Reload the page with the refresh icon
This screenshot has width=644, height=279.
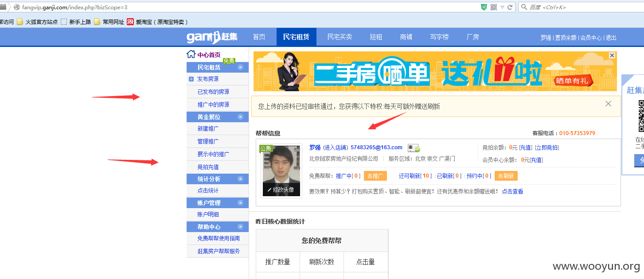510,7
